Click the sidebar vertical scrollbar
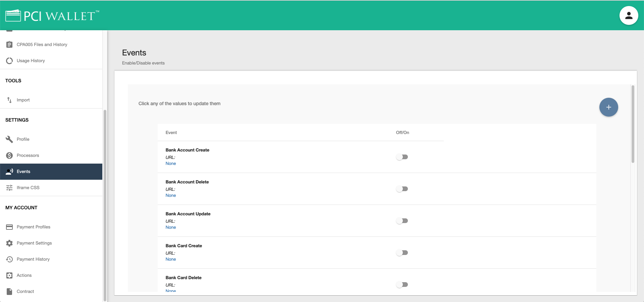This screenshot has height=302, width=644. 105,205
